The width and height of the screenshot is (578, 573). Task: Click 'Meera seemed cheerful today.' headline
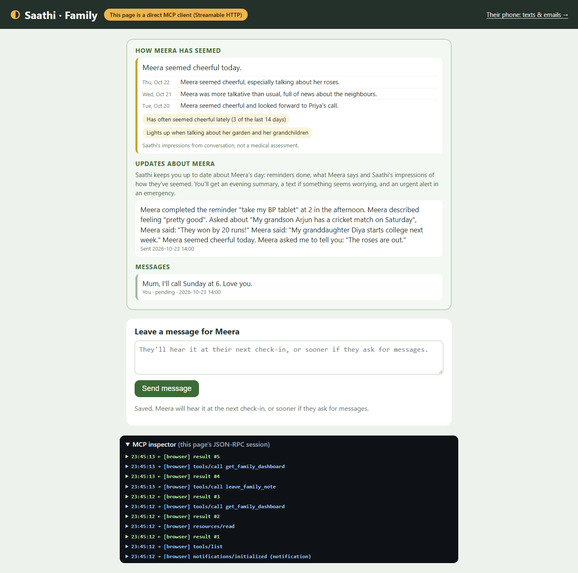coord(192,67)
